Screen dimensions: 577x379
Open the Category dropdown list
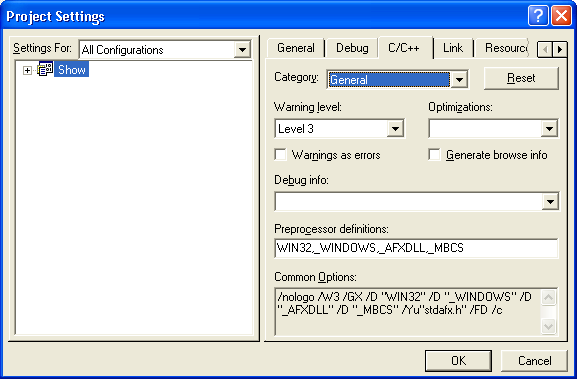click(459, 79)
